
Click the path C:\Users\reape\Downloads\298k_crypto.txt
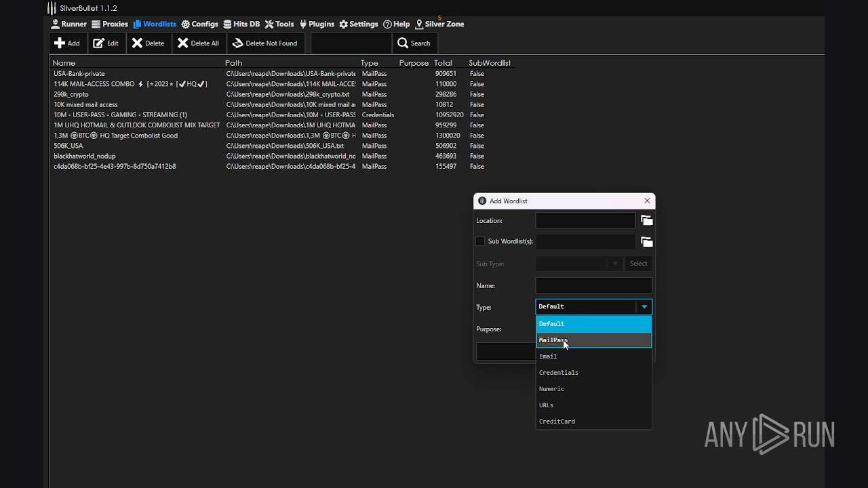(288, 94)
